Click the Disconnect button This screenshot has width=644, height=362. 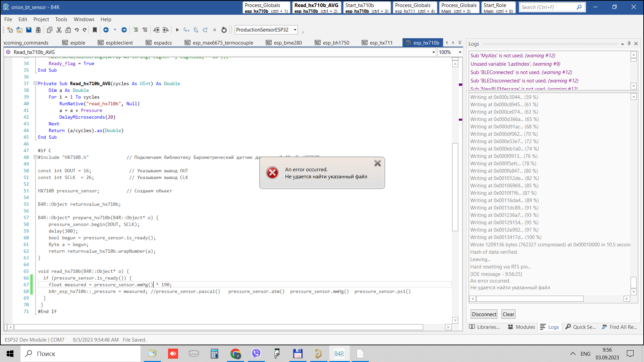[484, 314]
